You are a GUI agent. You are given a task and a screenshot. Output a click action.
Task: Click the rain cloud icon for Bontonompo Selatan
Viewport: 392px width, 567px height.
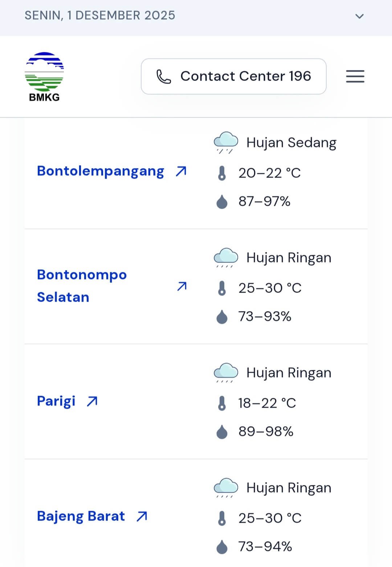point(226,257)
